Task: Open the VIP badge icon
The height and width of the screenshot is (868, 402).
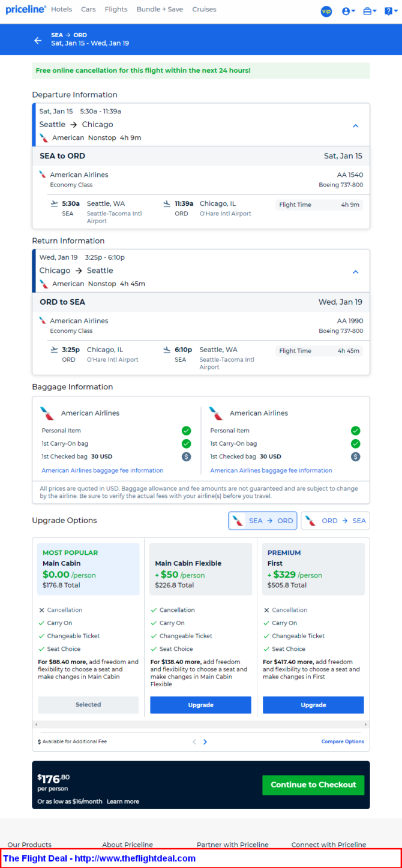Action: tap(326, 11)
